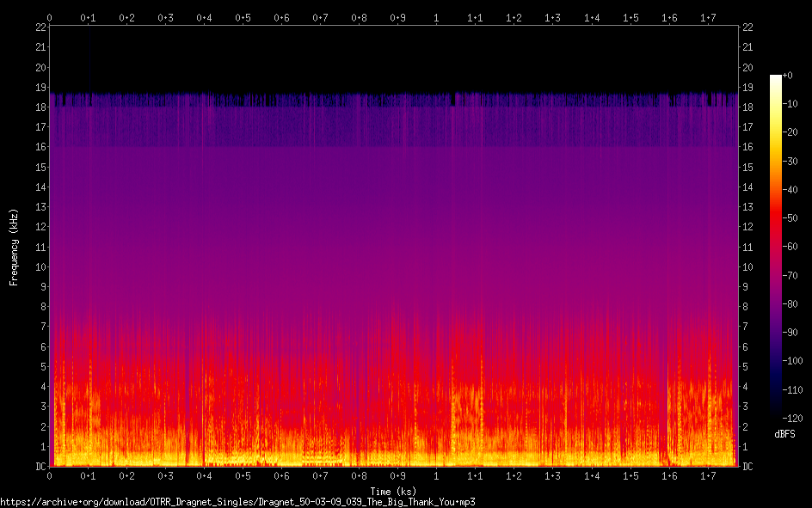Click the 10 kHz label on left axis
Image resolution: width=812 pixels, height=508 pixels.
click(40, 266)
